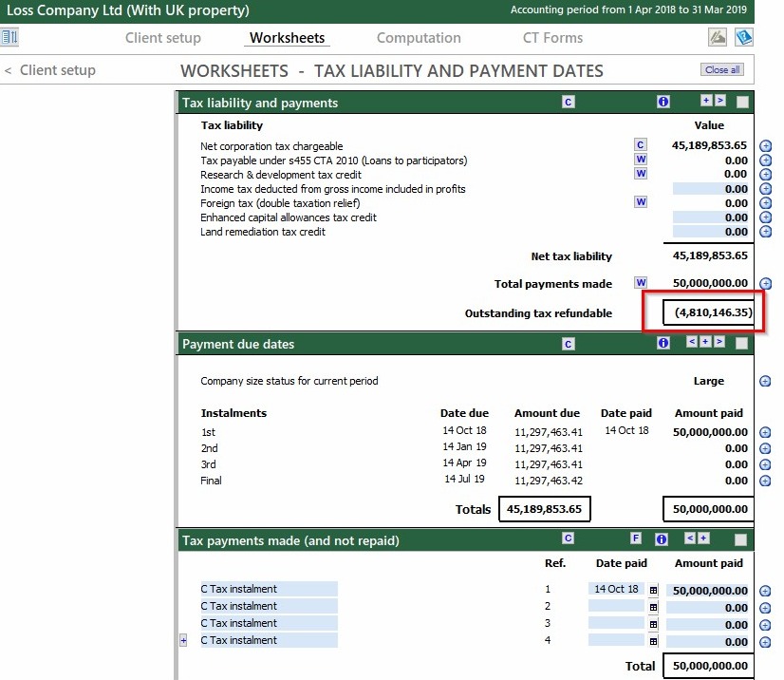784x680 pixels.
Task: Expand Tax liability section with plus button
Action: [706, 101]
